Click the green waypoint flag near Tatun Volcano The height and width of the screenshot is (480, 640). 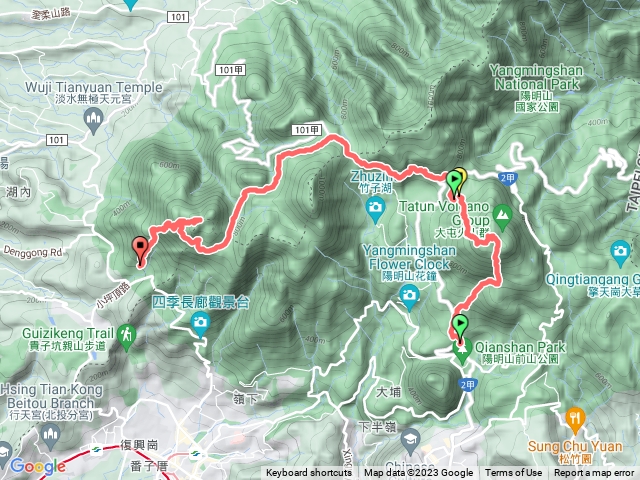click(x=453, y=183)
